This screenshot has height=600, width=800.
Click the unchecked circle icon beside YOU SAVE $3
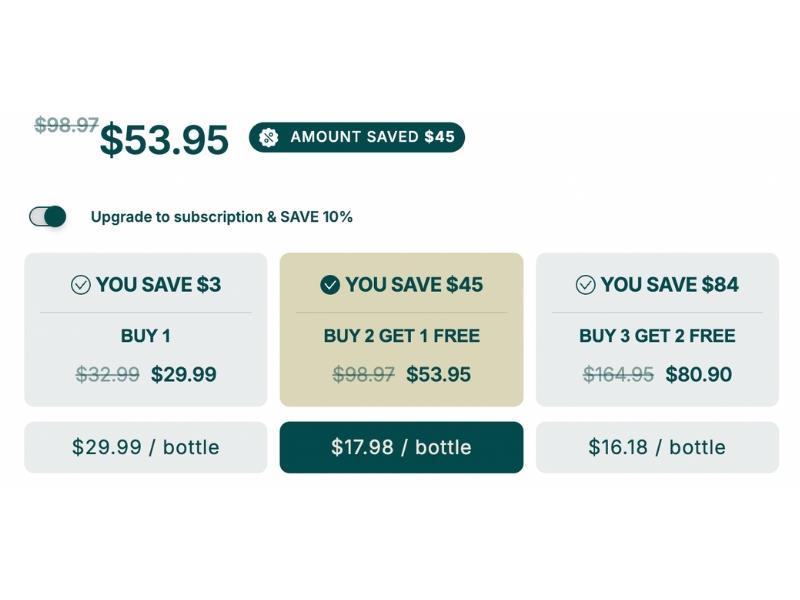pos(81,285)
